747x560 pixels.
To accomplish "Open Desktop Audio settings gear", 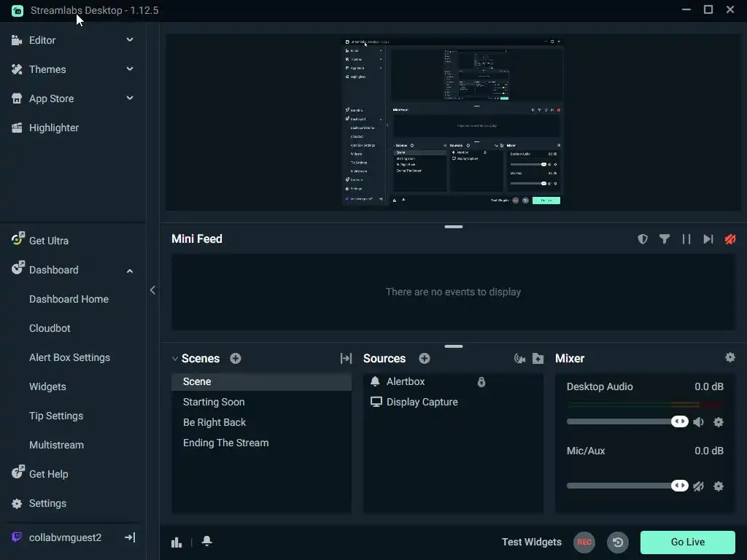I will click(x=719, y=422).
